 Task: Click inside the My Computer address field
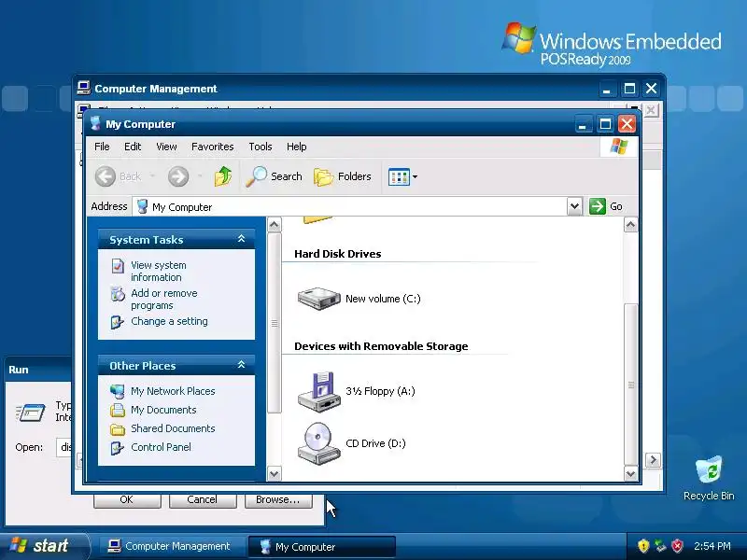(x=350, y=206)
